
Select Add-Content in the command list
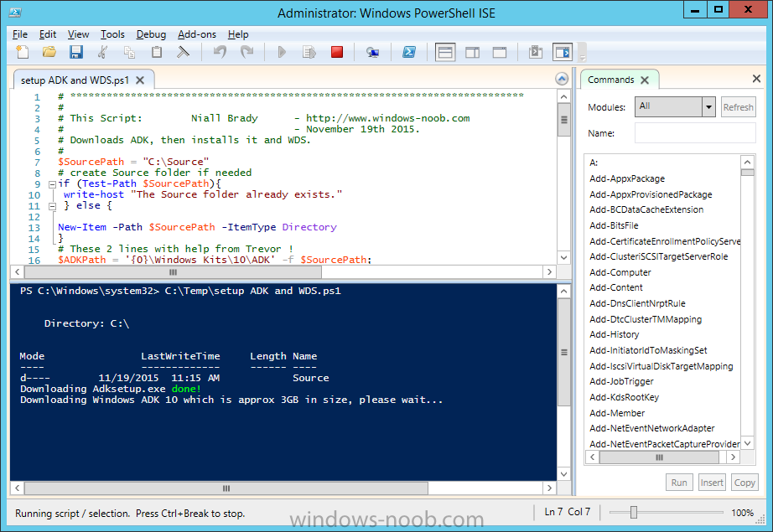point(616,287)
